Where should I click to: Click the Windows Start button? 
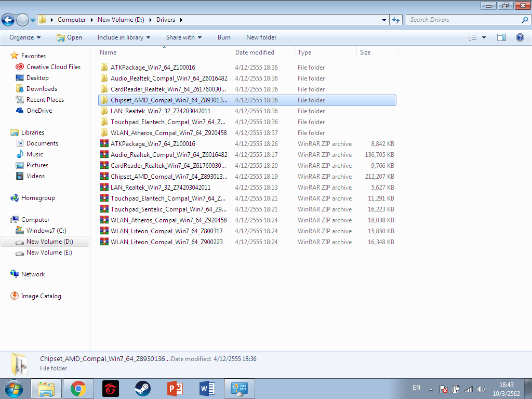(14, 389)
